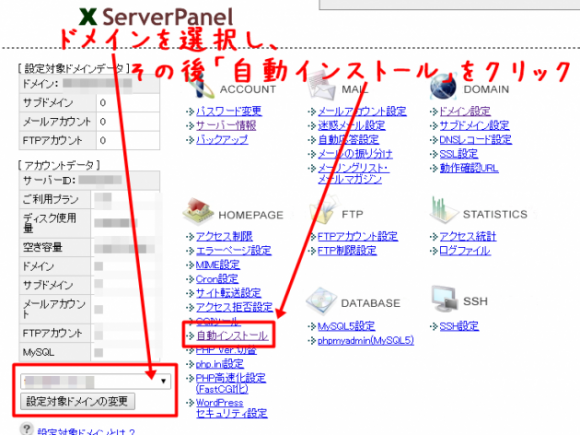The image size is (580, 435).
Task: Open エラーページ設定 link
Action: coord(233,250)
